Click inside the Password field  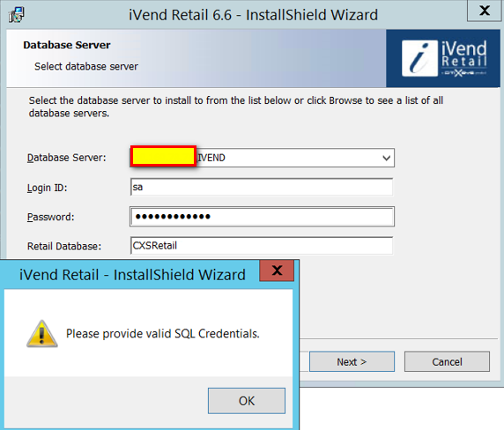(262, 217)
